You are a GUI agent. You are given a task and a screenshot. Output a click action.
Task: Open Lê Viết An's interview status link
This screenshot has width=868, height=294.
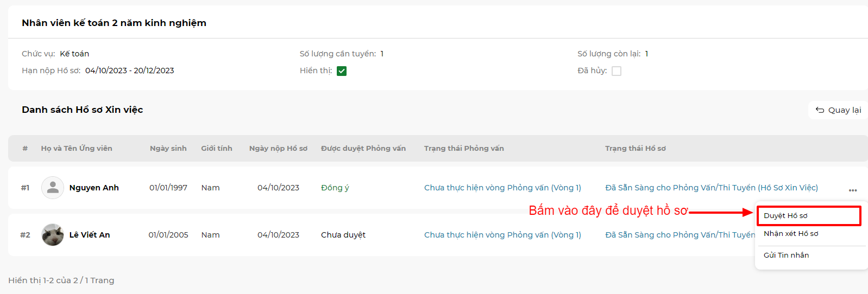pos(502,235)
